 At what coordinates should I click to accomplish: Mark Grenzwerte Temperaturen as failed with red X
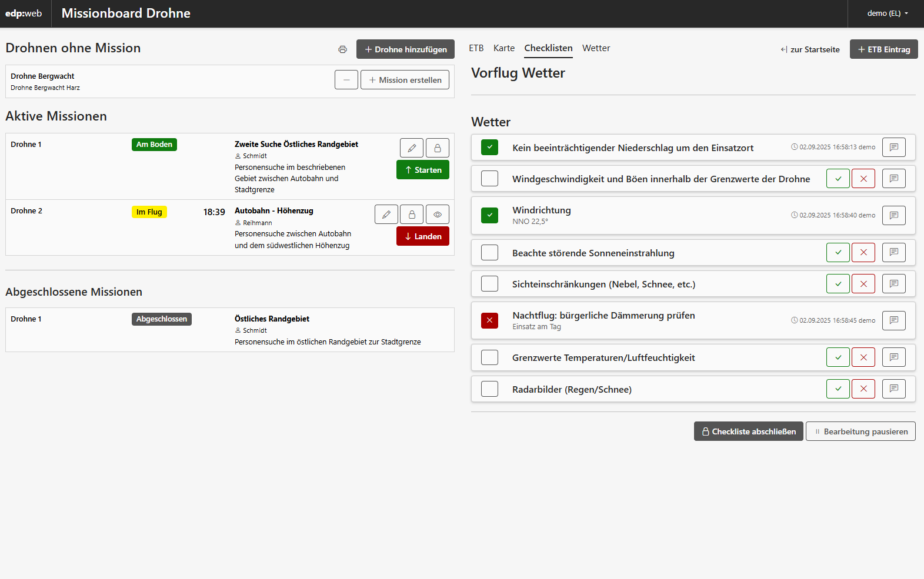coord(863,357)
